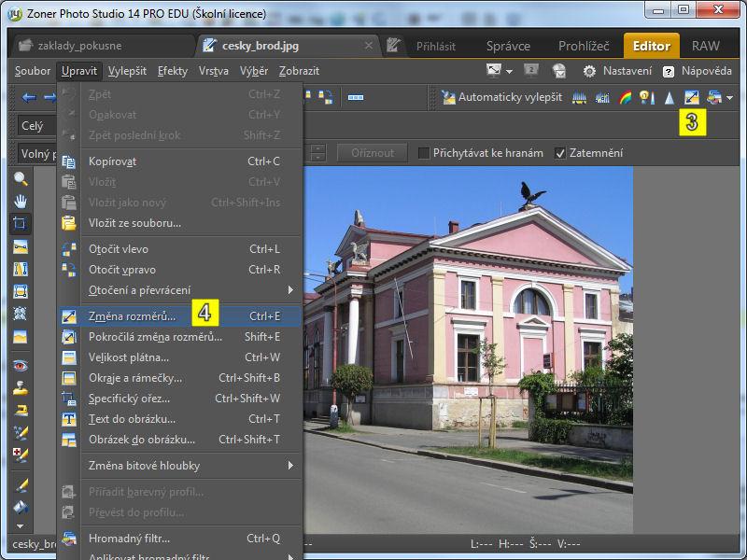Select the horizon alignment tool

(x=20, y=246)
